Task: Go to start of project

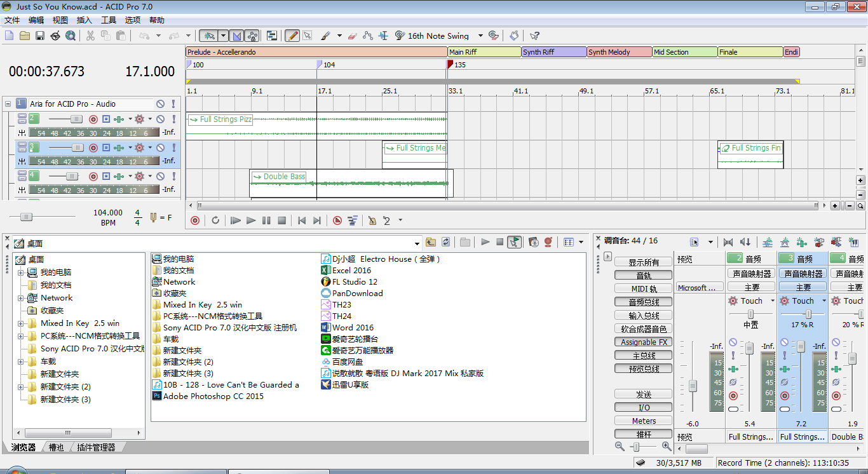Action: [x=302, y=220]
